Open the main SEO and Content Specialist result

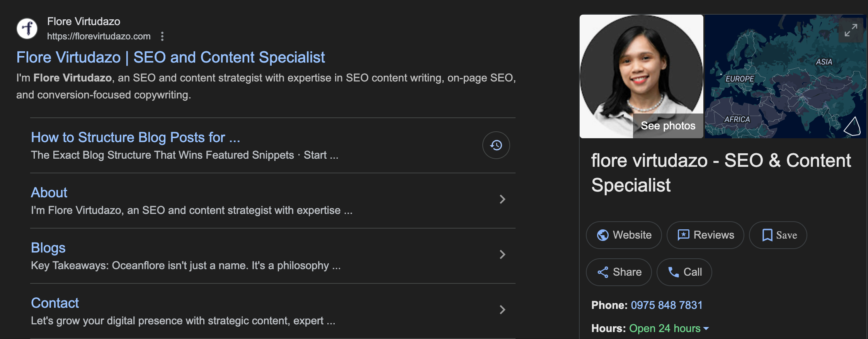(170, 58)
